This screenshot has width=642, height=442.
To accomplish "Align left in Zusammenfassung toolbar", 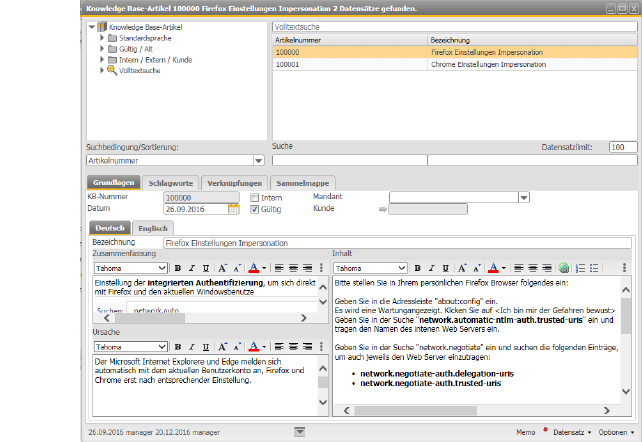I will [x=279, y=268].
